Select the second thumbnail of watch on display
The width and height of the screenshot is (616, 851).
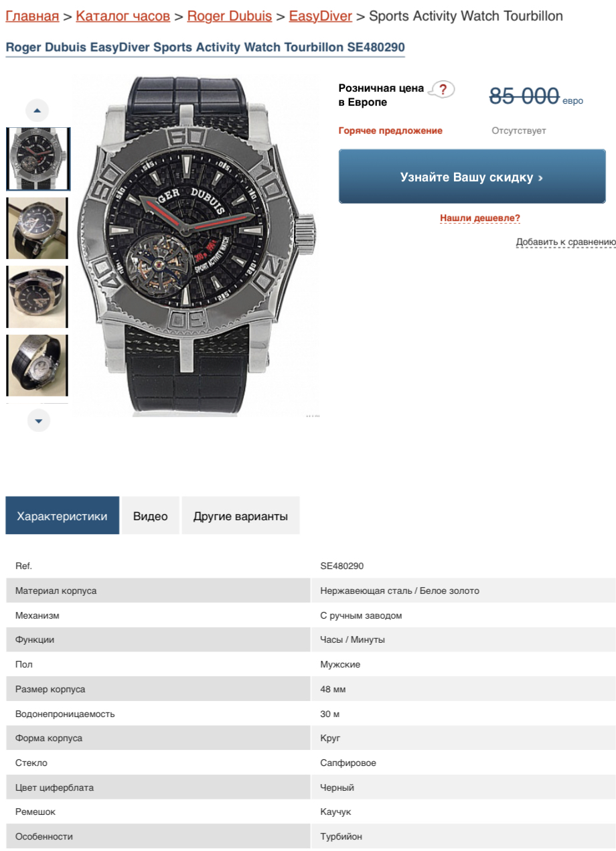(37, 228)
